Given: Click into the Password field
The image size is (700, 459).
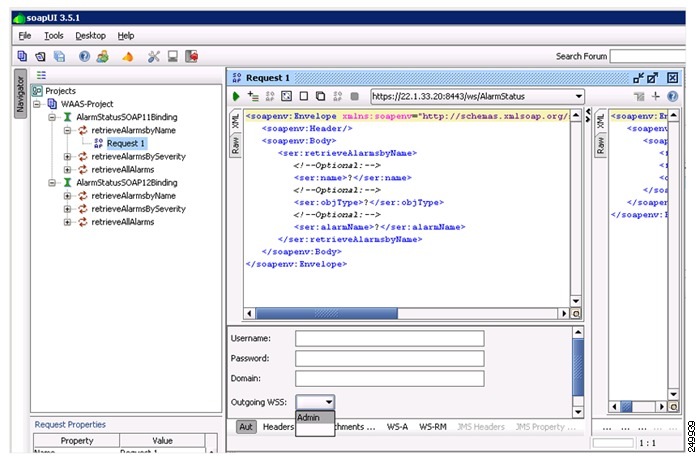Looking at the screenshot, I should pos(389,358).
